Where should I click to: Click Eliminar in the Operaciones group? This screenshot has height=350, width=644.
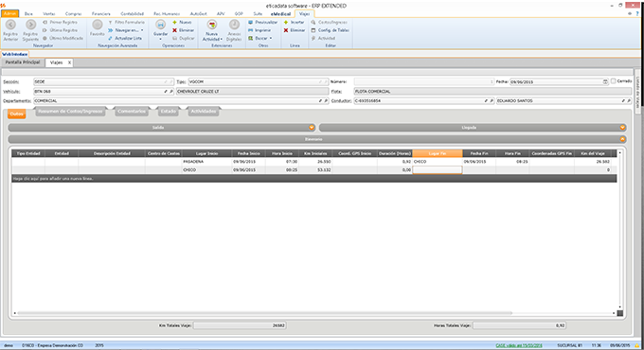pyautogui.click(x=183, y=30)
